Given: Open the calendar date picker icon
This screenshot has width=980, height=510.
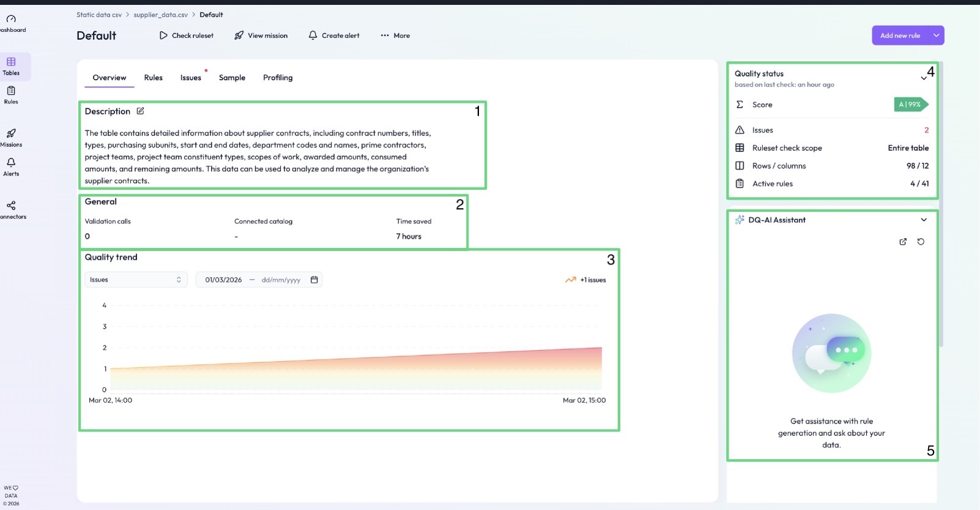Looking at the screenshot, I should coord(314,280).
